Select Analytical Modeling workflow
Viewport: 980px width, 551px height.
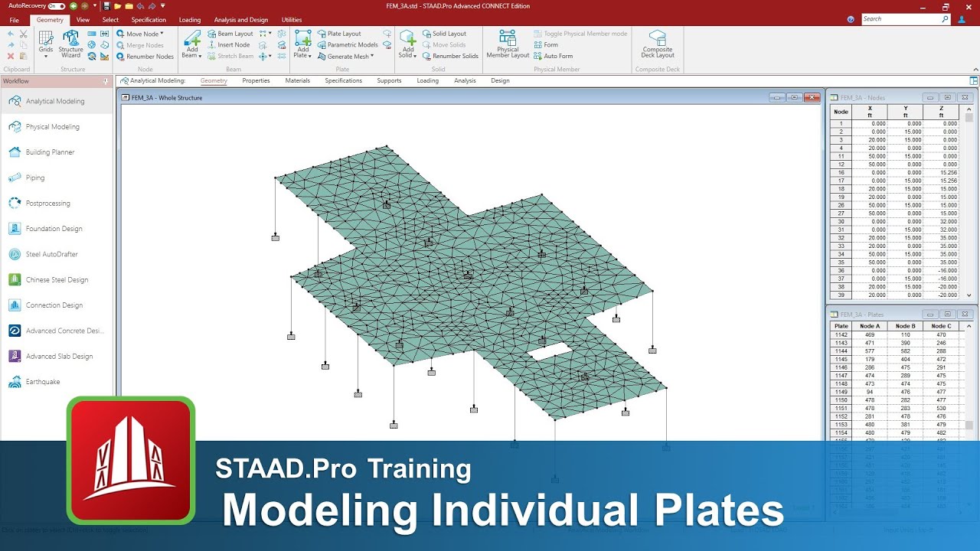[x=57, y=101]
